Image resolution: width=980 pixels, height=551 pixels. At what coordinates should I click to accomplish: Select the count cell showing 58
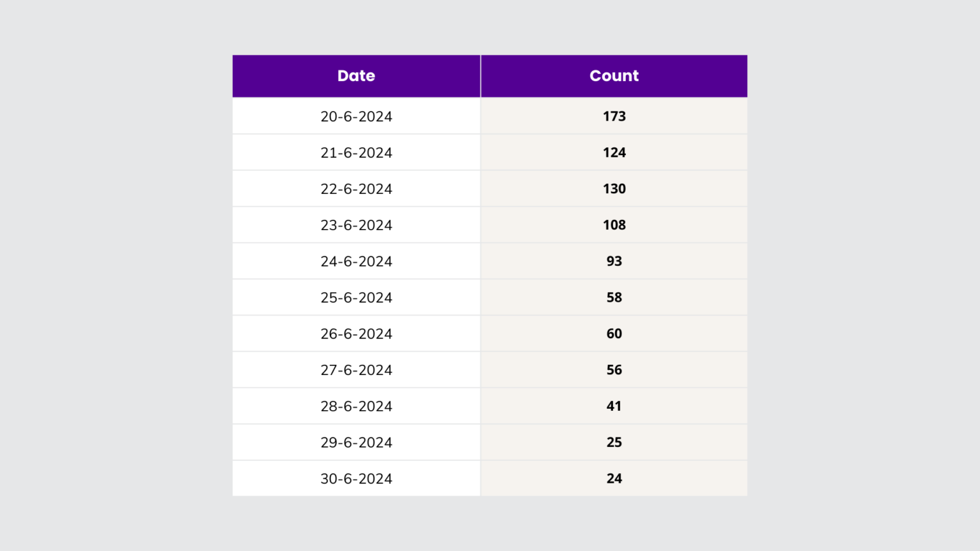tap(614, 298)
